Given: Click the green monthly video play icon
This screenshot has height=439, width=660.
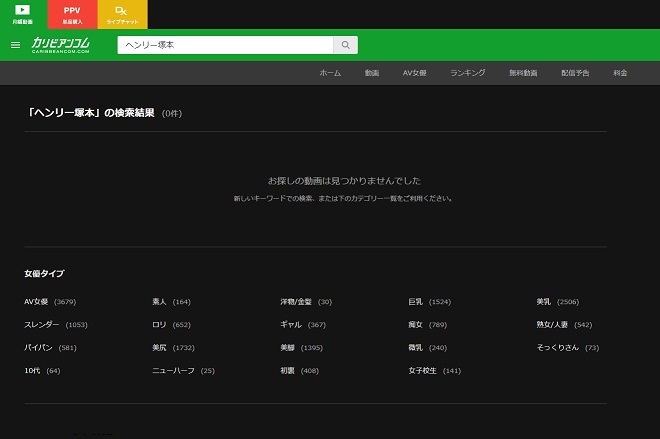Looking at the screenshot, I should coord(22,11).
